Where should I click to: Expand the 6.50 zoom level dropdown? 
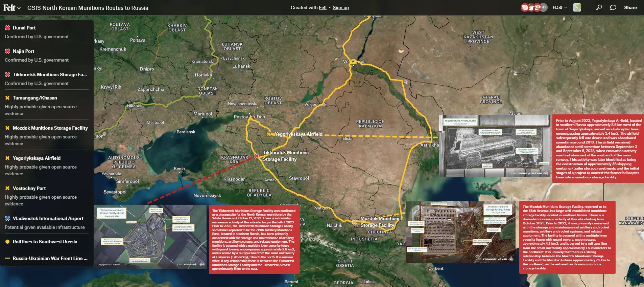pyautogui.click(x=559, y=7)
